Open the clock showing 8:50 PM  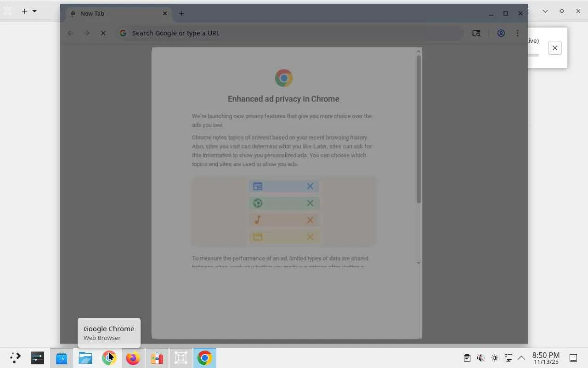click(546, 358)
